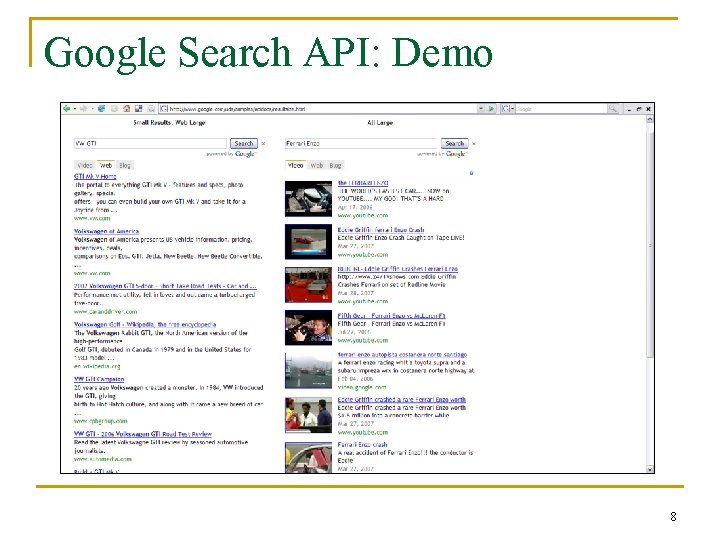Open Blog tab under Ferrari Enzo search
This screenshot has height=540, width=720.
click(335, 165)
